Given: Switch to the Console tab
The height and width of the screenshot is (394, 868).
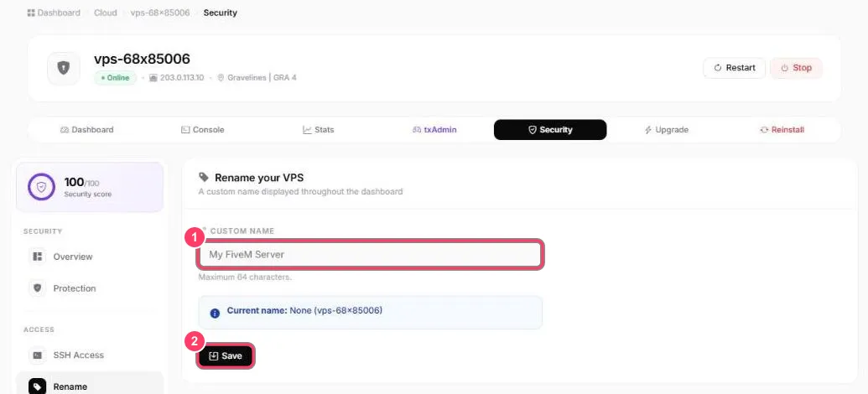Looking at the screenshot, I should (203, 130).
